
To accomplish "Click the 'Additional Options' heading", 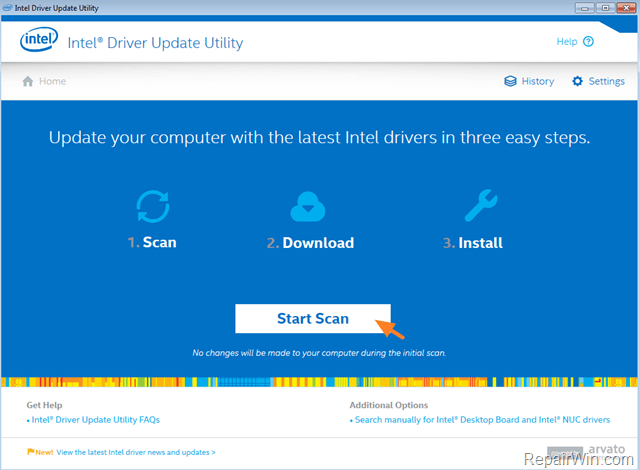I will click(389, 405).
